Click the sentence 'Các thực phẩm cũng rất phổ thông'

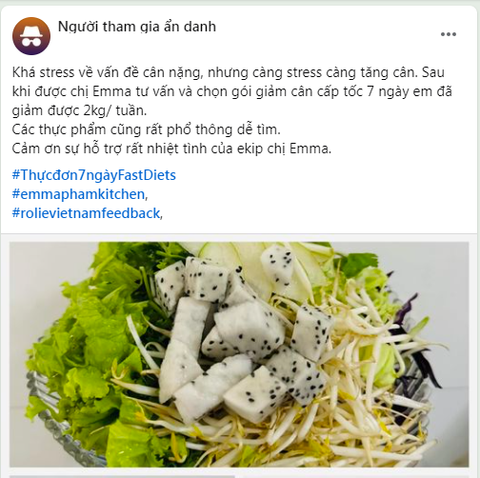[146, 129]
